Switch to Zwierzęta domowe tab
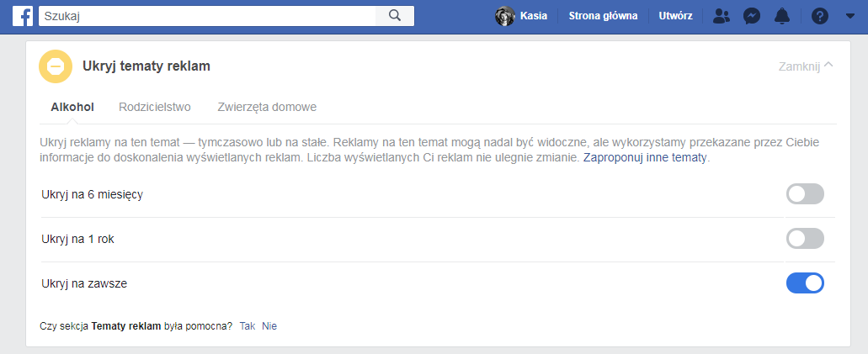 268,108
